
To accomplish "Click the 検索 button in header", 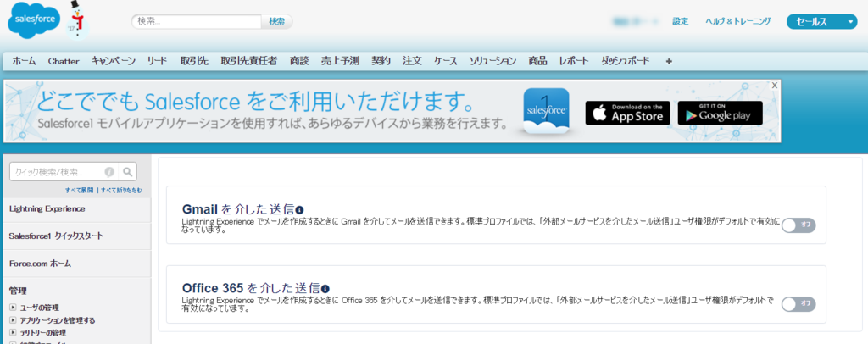I will pyautogui.click(x=277, y=21).
